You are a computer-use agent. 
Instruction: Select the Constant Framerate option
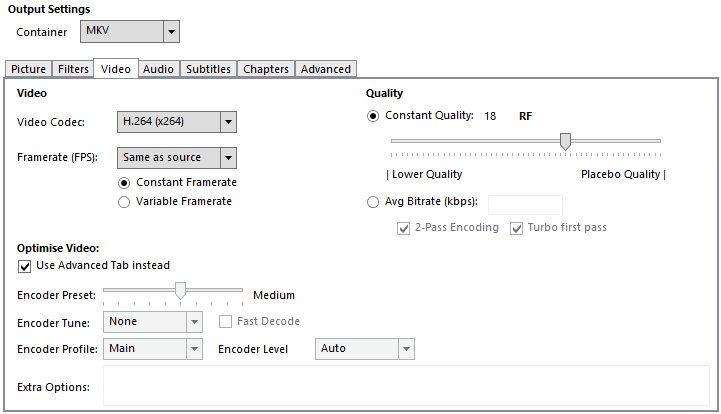point(124,183)
